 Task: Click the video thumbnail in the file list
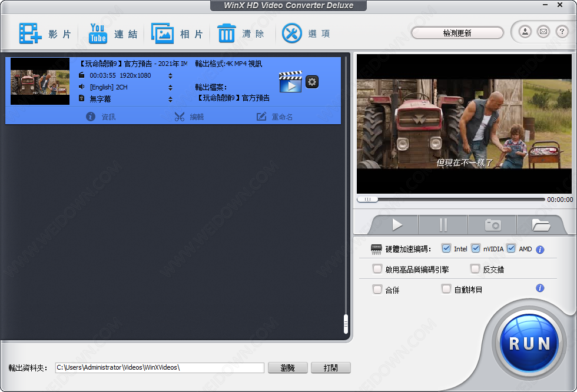40,81
